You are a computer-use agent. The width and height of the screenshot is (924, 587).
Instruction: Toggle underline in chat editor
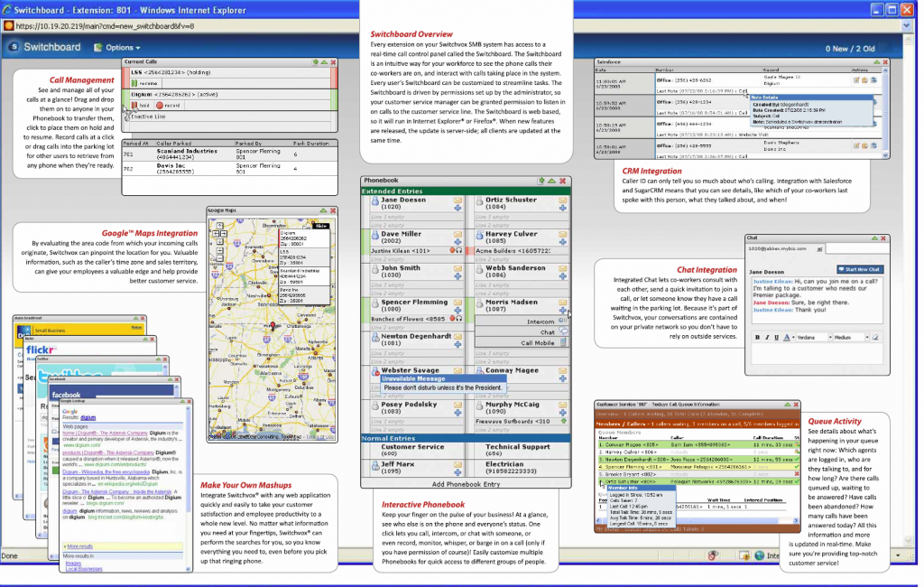point(777,338)
